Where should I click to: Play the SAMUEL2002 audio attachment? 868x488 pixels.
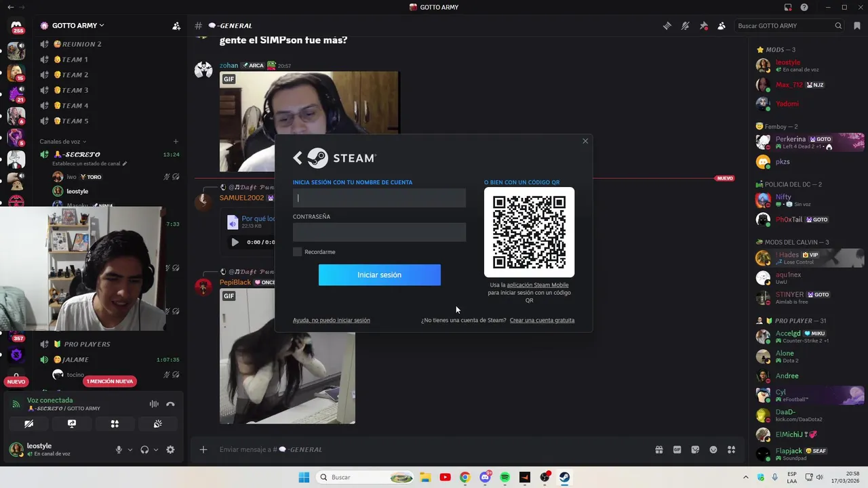point(235,242)
